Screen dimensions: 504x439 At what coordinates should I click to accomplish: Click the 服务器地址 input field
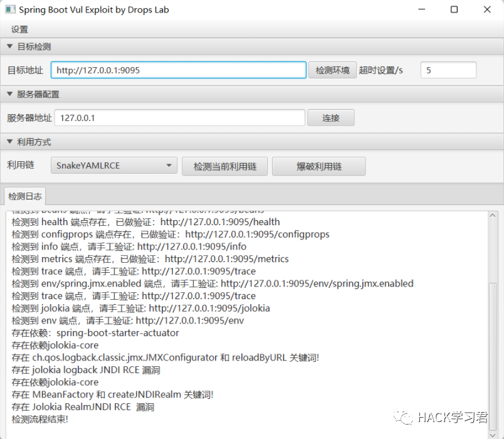click(180, 118)
